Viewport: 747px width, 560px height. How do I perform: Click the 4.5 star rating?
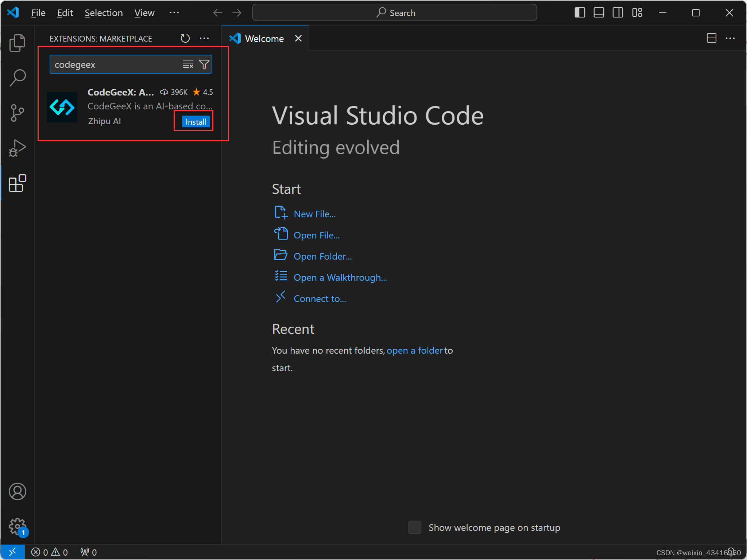pyautogui.click(x=203, y=92)
